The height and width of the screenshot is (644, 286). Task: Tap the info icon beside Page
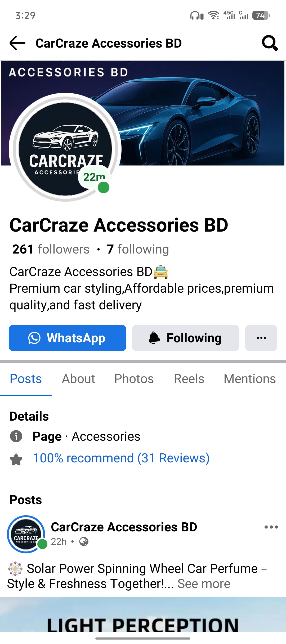coord(16,436)
